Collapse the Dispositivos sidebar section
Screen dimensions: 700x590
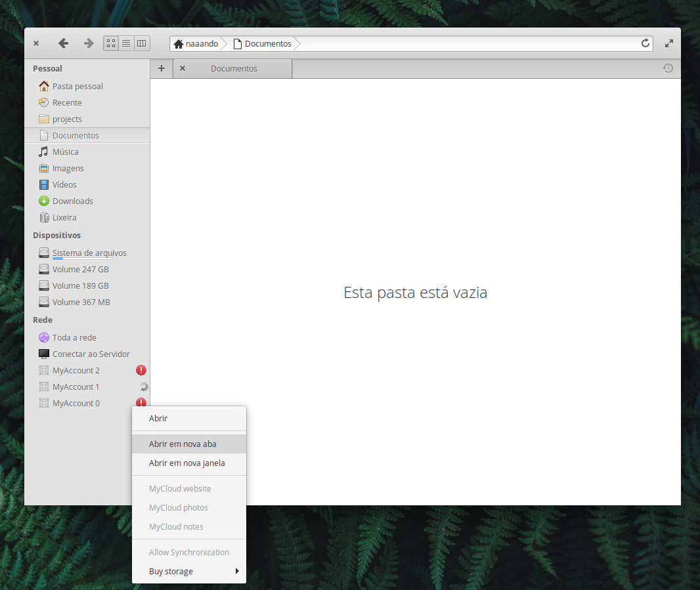56,235
